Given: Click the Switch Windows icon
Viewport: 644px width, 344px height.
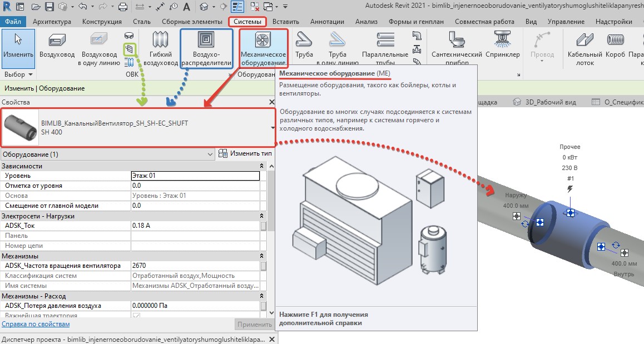Looking at the screenshot, I should [268, 7].
